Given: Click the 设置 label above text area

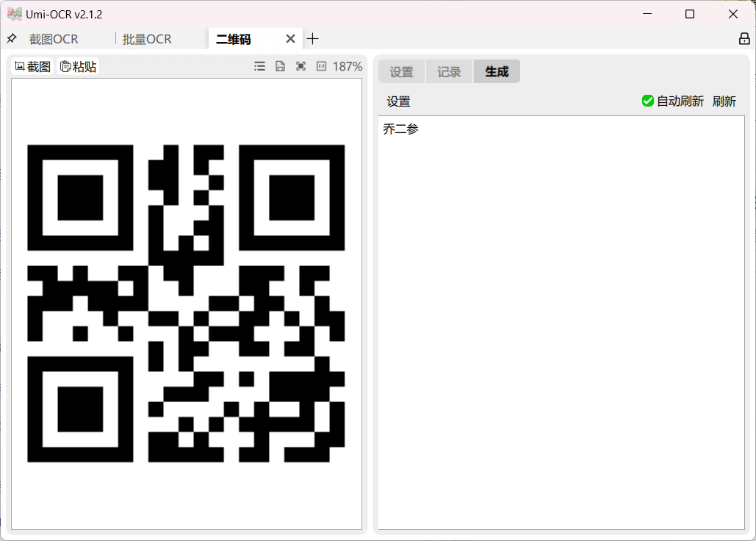Looking at the screenshot, I should [398, 101].
